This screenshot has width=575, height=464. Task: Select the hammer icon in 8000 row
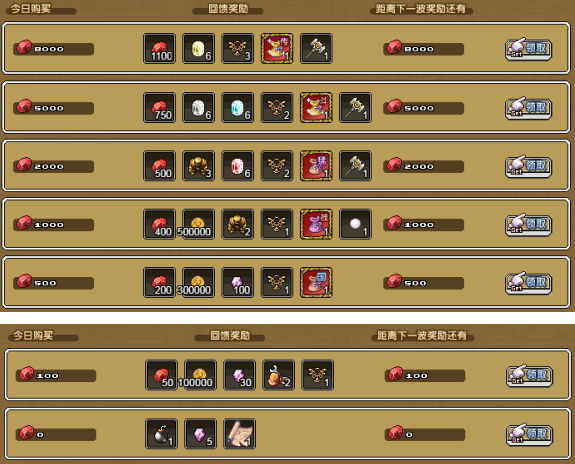tap(316, 49)
